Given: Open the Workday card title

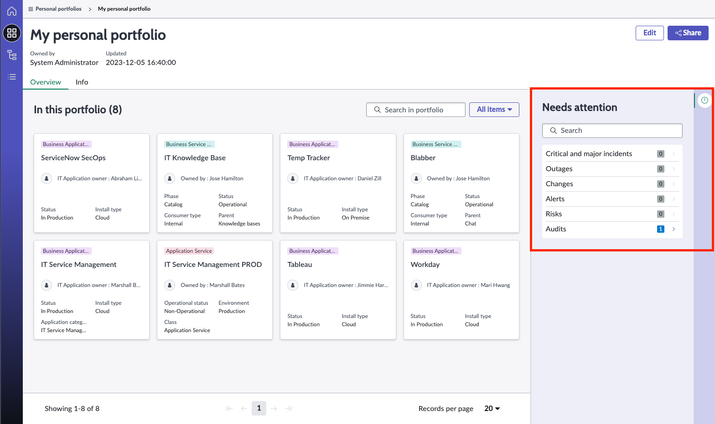Looking at the screenshot, I should click(x=425, y=264).
